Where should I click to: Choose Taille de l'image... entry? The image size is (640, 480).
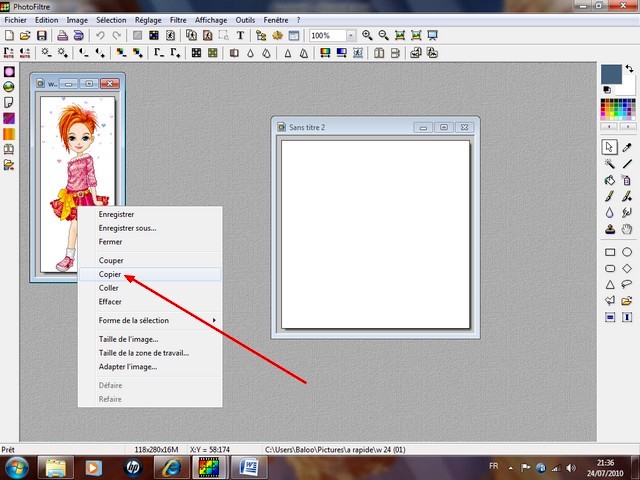(150, 339)
